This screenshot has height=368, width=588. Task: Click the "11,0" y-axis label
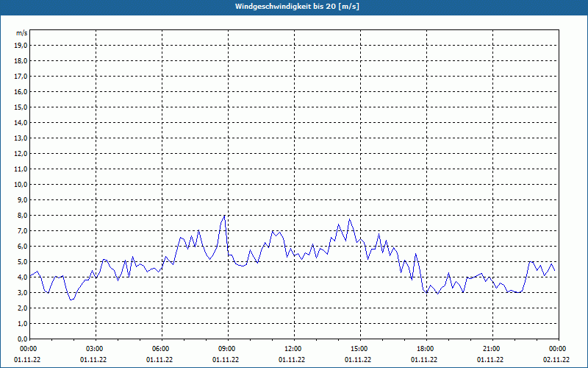(x=21, y=169)
